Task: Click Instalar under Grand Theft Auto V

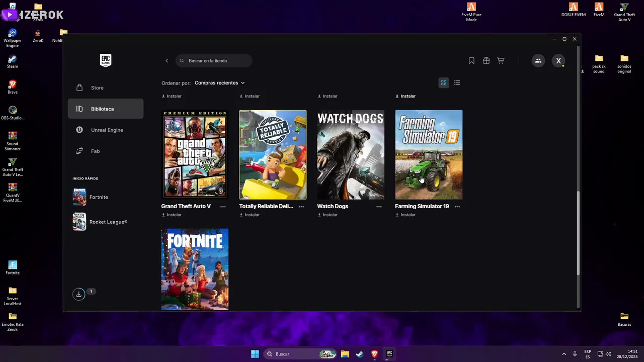Action: click(x=172, y=215)
